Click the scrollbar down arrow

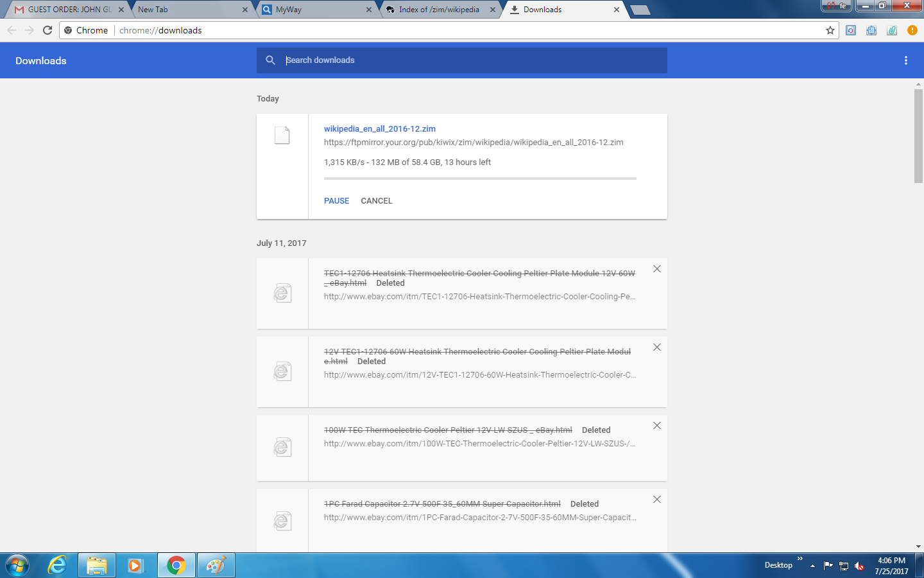click(918, 547)
